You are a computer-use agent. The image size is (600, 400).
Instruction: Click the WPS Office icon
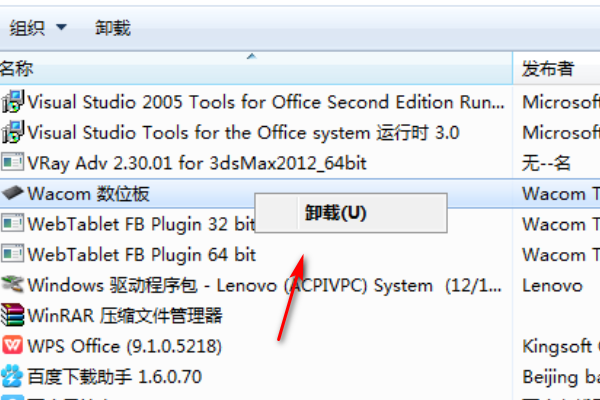pyautogui.click(x=13, y=346)
